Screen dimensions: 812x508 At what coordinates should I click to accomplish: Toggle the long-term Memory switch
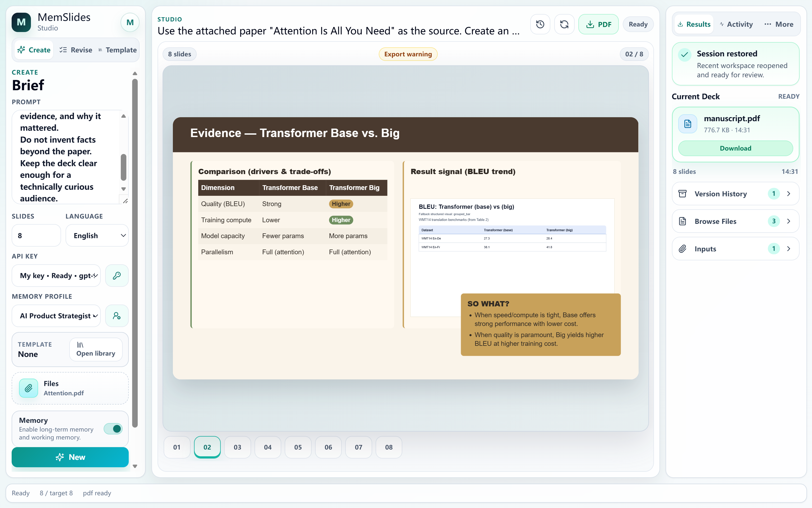click(113, 429)
